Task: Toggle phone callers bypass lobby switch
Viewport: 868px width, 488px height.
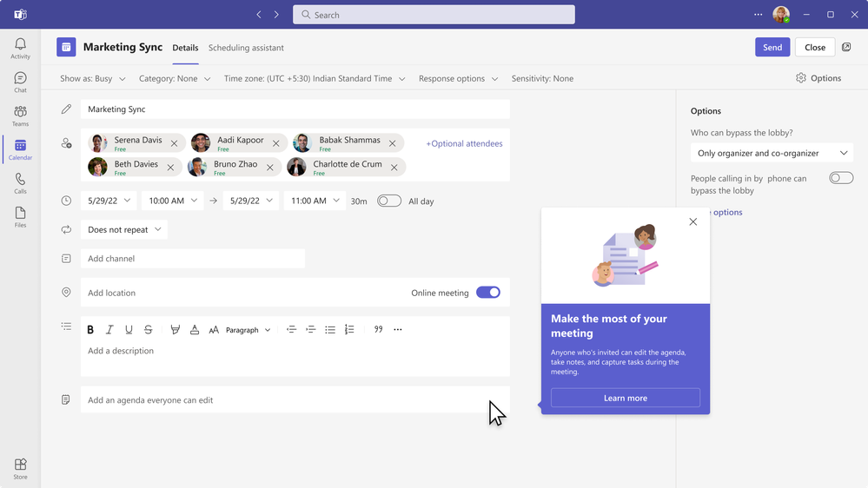Action: pyautogui.click(x=841, y=178)
